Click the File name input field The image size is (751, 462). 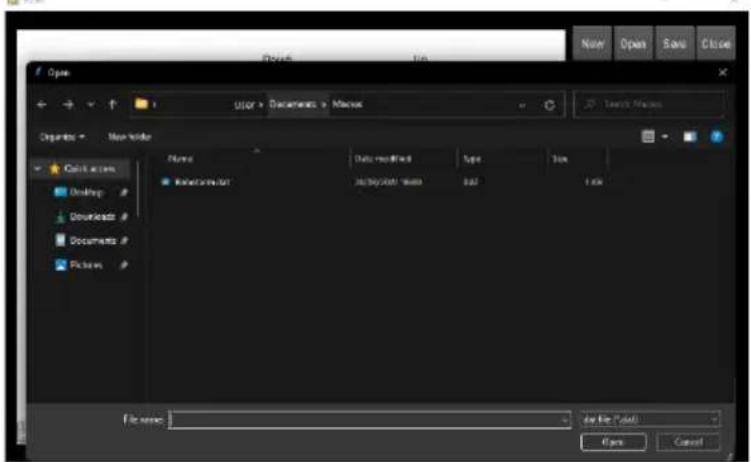[x=365, y=419]
